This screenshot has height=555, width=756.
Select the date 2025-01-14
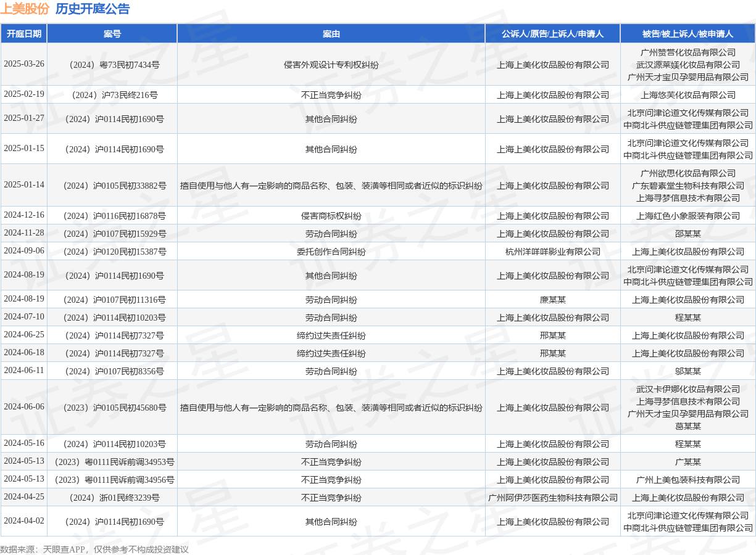click(x=24, y=185)
